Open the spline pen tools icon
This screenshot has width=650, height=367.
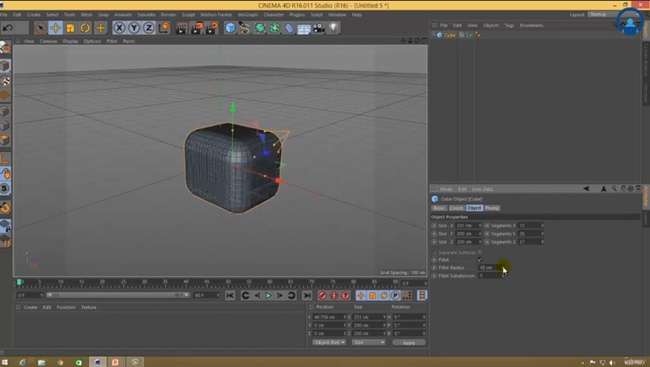coord(245,28)
